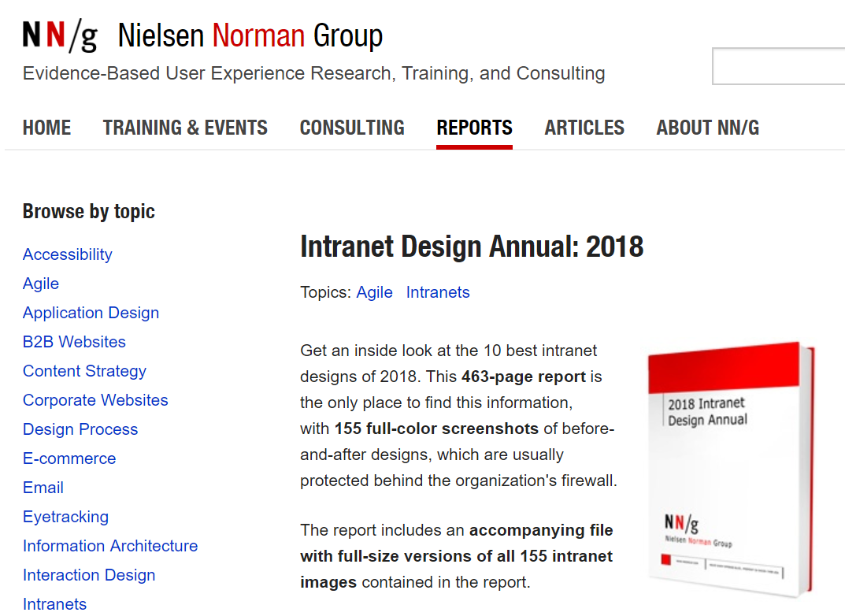Click the 2018 Intranet Design Annual book cover
This screenshot has width=845, height=616.
732,469
